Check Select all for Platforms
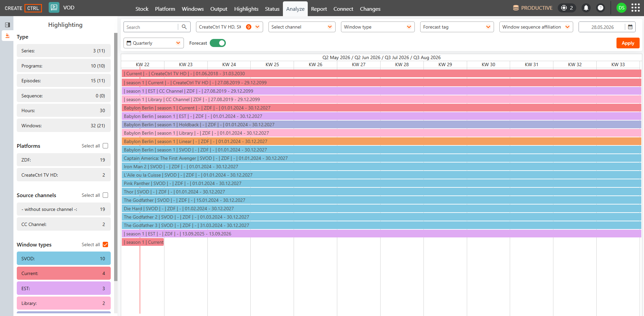The height and width of the screenshot is (316, 644). point(105,146)
